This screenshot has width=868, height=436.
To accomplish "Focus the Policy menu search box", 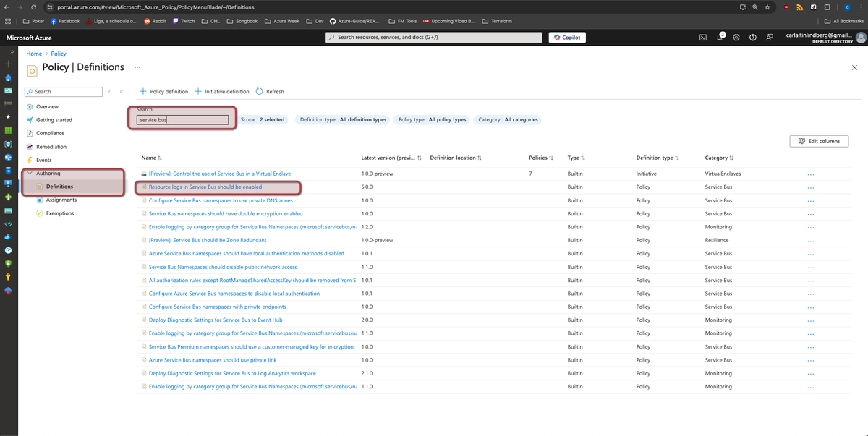I will [64, 92].
